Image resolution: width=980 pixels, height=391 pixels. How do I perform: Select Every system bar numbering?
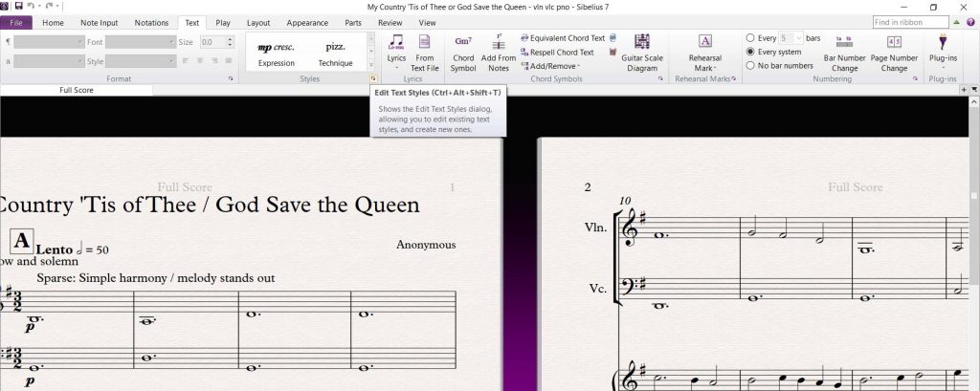pyautogui.click(x=750, y=52)
